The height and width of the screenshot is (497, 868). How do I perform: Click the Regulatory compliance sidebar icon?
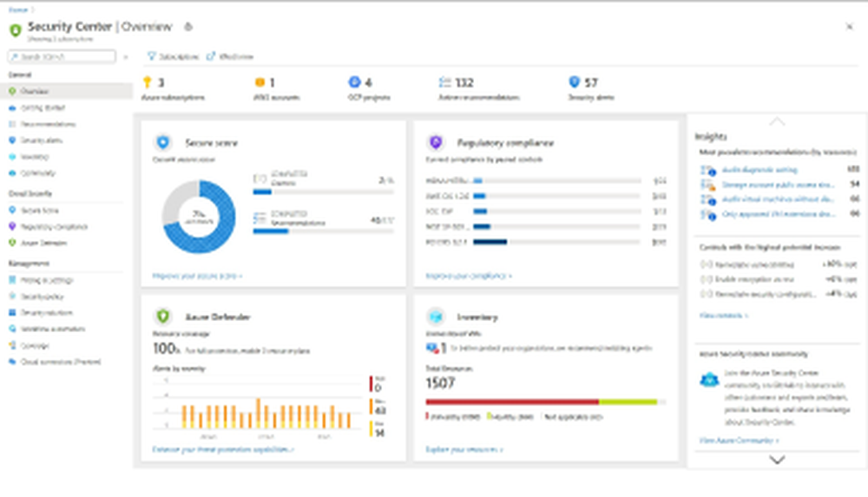tap(12, 226)
